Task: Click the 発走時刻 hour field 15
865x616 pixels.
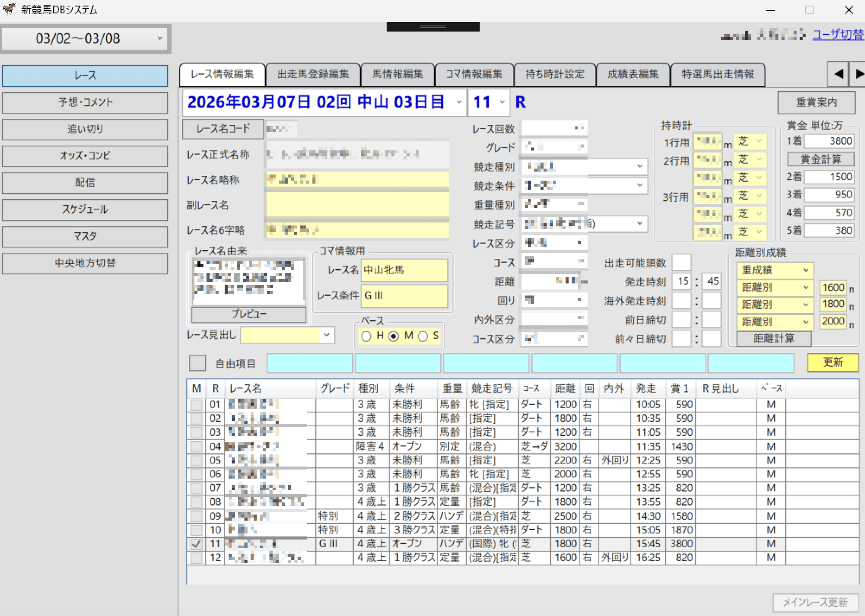Action: 682,281
